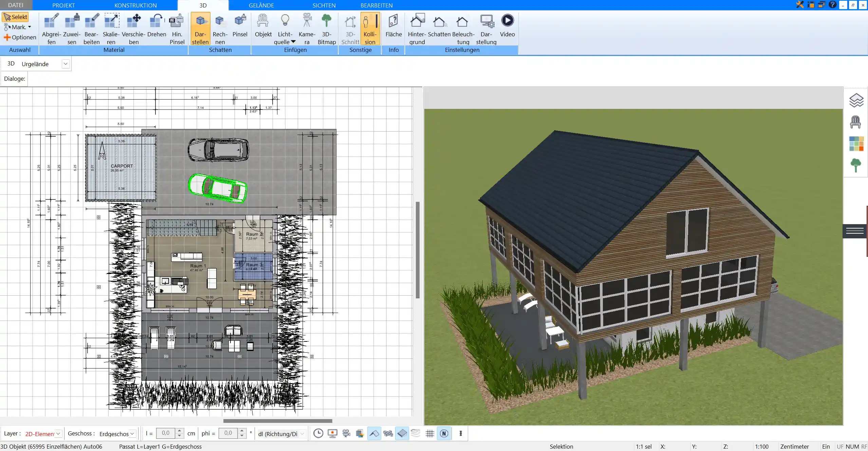Viewport: 868px width, 451px height.
Task: Switch to SICHTEN tab
Action: tap(324, 5)
